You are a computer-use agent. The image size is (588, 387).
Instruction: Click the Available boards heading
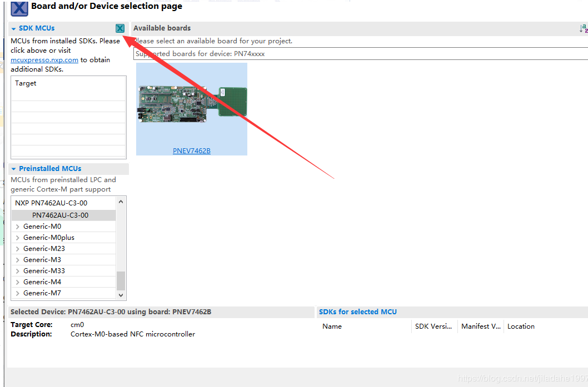(162, 28)
